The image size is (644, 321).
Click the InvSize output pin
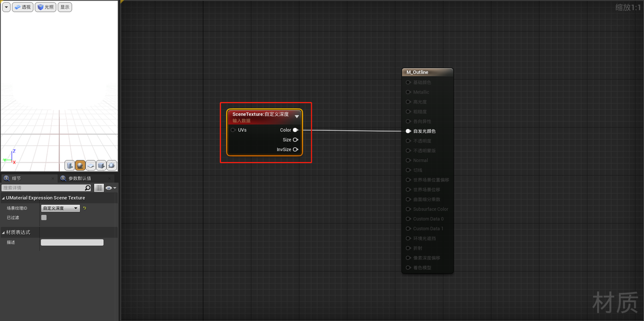(x=296, y=150)
